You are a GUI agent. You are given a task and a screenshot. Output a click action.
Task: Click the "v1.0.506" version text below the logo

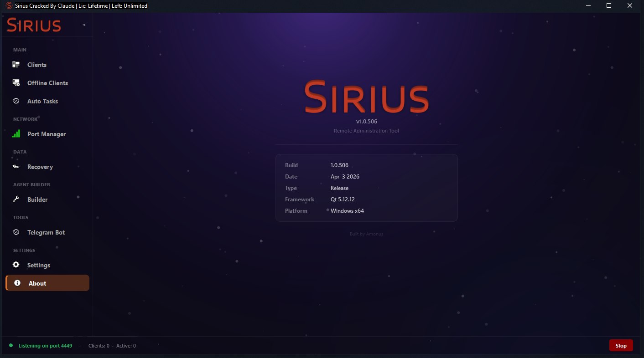coord(367,122)
